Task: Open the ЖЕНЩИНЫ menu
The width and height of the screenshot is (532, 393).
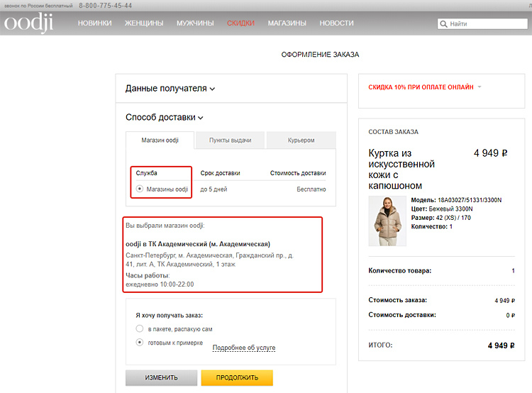Action: coord(144,23)
